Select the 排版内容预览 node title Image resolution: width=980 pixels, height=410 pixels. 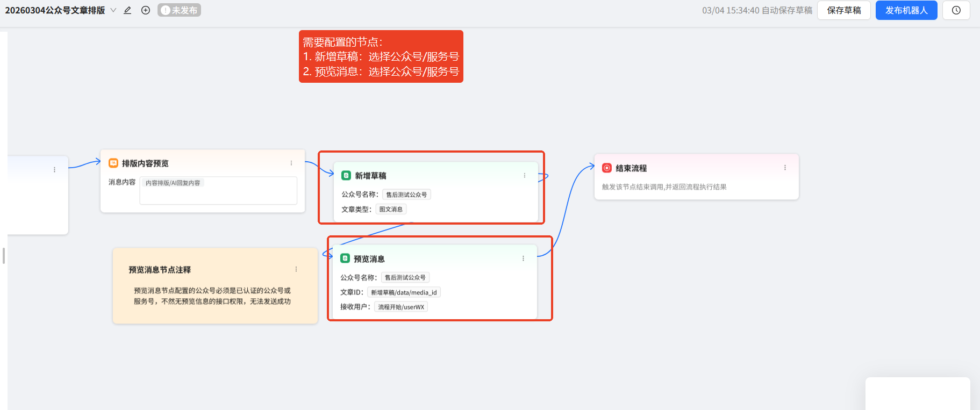[x=145, y=163]
